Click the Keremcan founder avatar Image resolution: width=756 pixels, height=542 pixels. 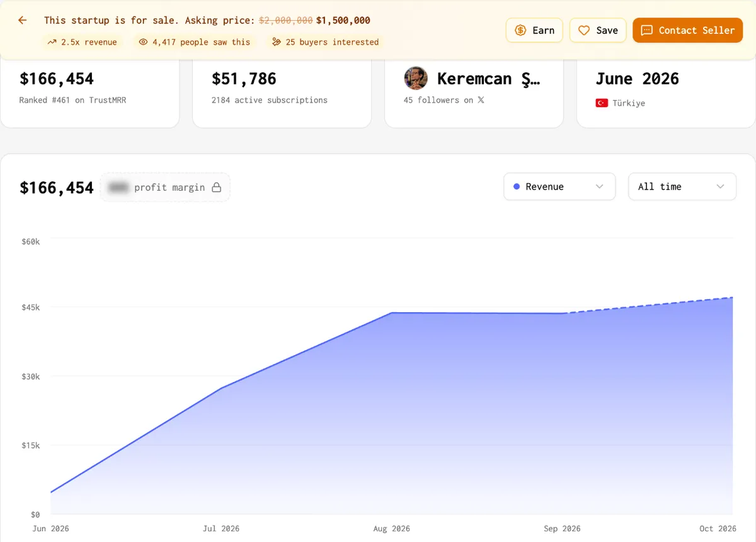tap(416, 79)
